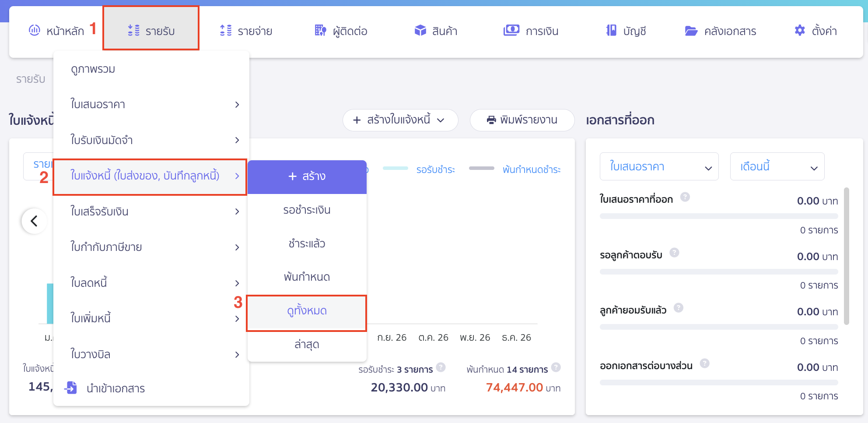Click the สินค้า products box icon
The width and height of the screenshot is (868, 423).
(x=420, y=31)
